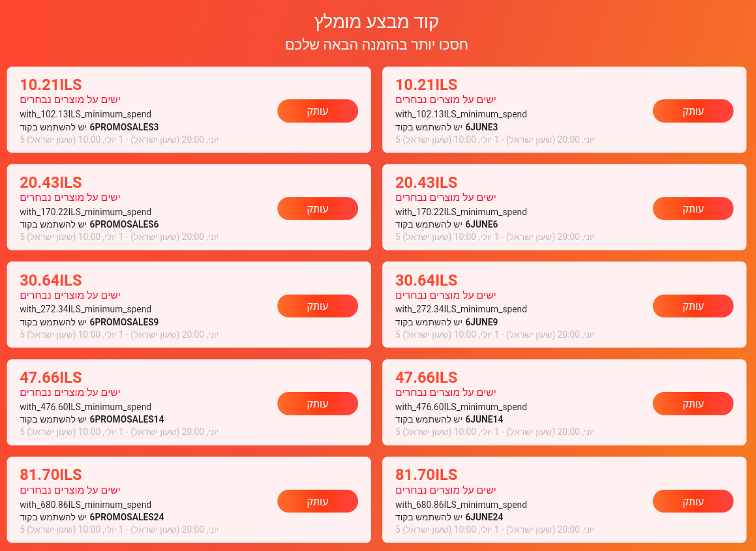The width and height of the screenshot is (756, 551).
Task: Copy the 6PROMOSALES24 promo code
Action: pos(318,501)
